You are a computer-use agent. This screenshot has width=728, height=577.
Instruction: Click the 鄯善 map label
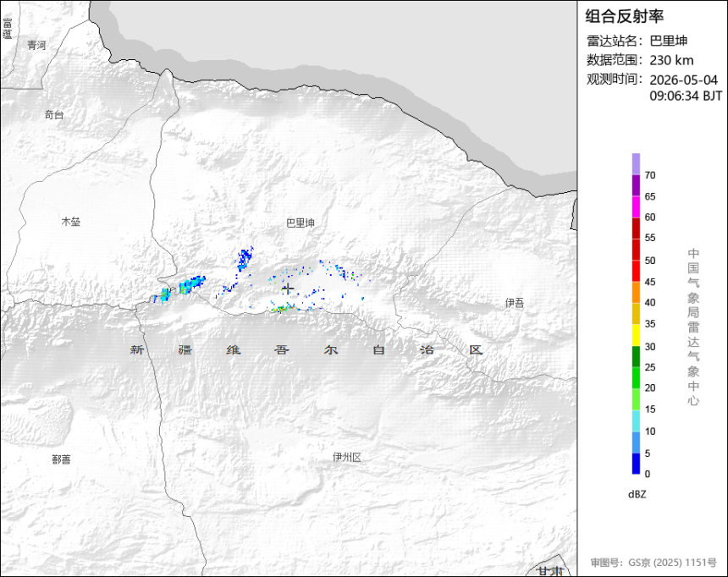(61, 459)
